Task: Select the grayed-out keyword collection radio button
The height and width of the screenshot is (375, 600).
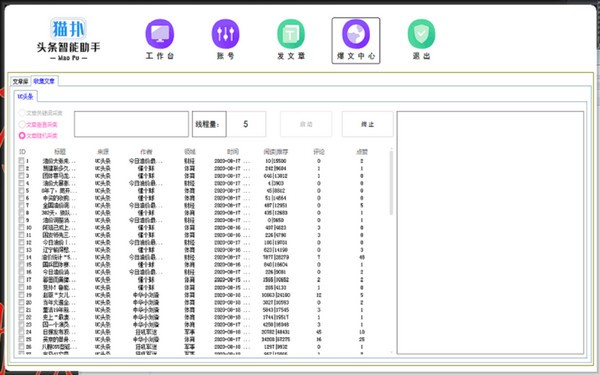Action: [x=22, y=113]
